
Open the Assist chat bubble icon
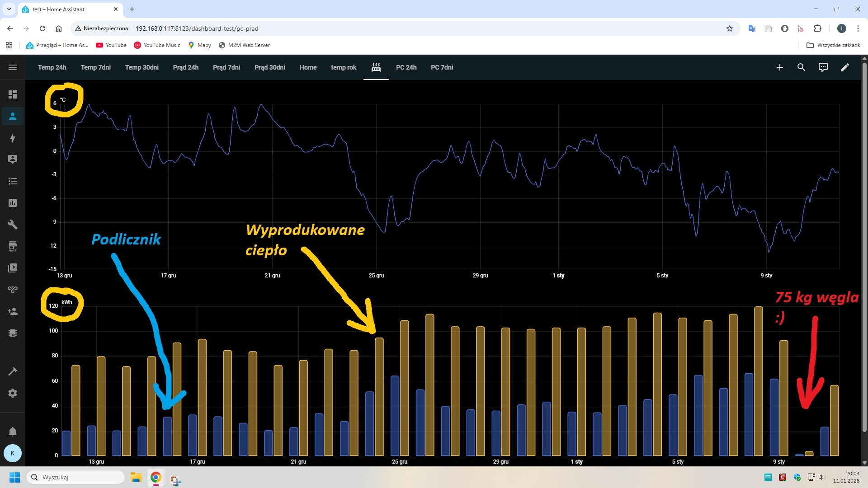[823, 67]
